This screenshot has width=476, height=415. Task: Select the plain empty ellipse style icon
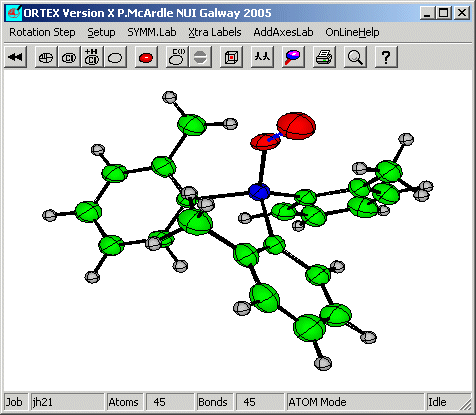coord(115,57)
